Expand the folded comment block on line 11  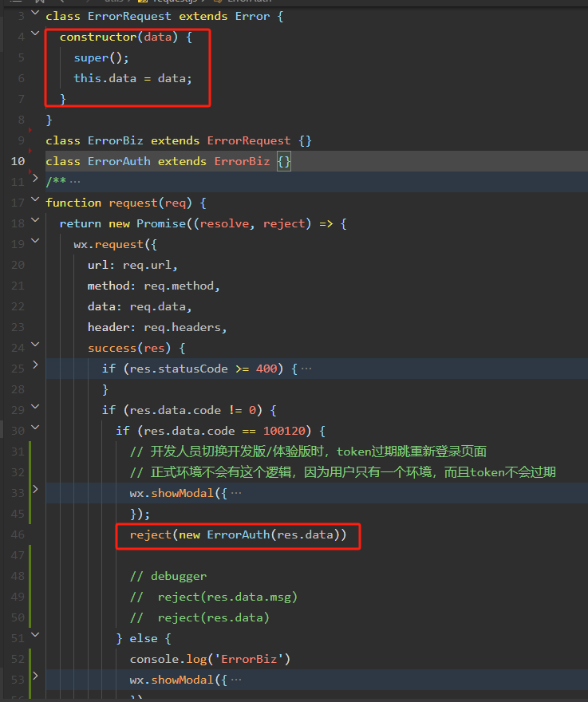(x=35, y=178)
